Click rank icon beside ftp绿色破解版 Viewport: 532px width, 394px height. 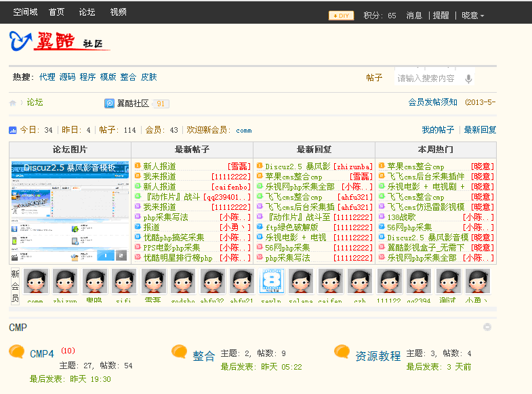click(260, 227)
